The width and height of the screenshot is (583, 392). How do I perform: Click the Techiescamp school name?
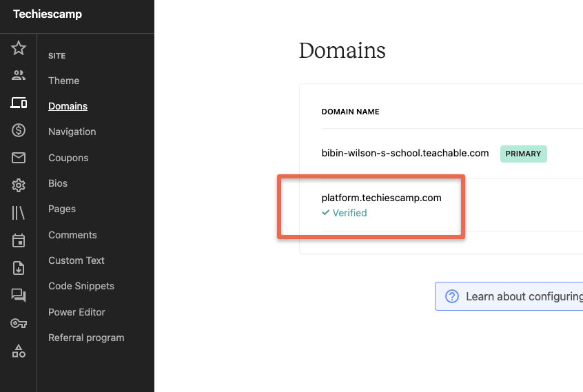pos(48,14)
